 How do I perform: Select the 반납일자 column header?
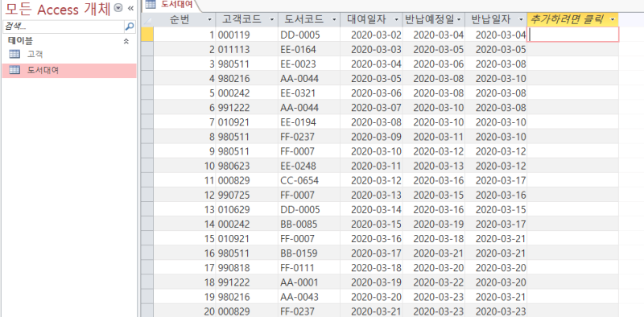click(x=496, y=19)
